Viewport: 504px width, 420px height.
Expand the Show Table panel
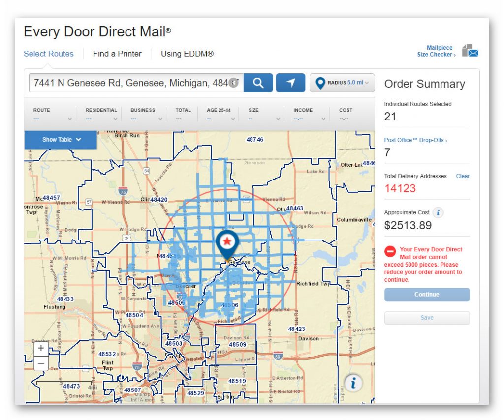pos(60,140)
